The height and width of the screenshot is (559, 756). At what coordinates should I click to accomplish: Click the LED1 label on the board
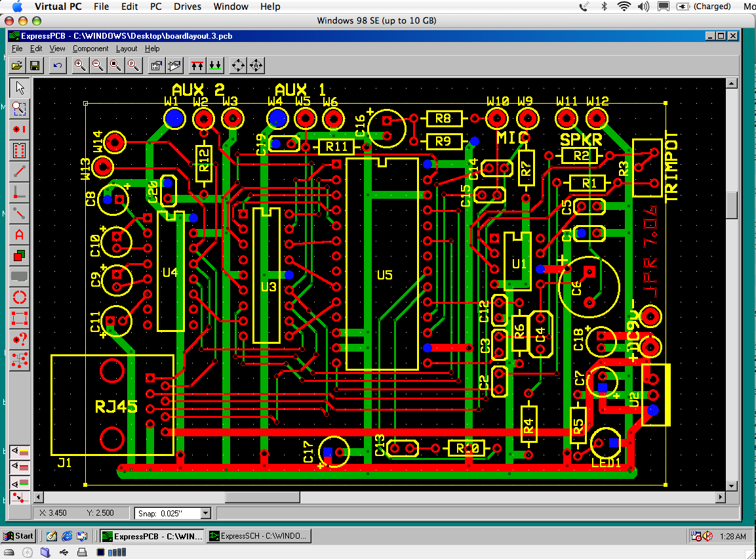[x=606, y=463]
